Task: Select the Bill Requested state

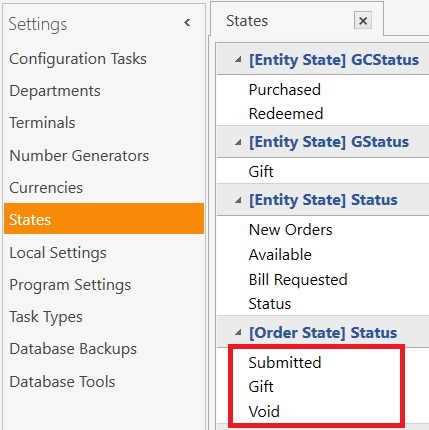Action: [323, 279]
